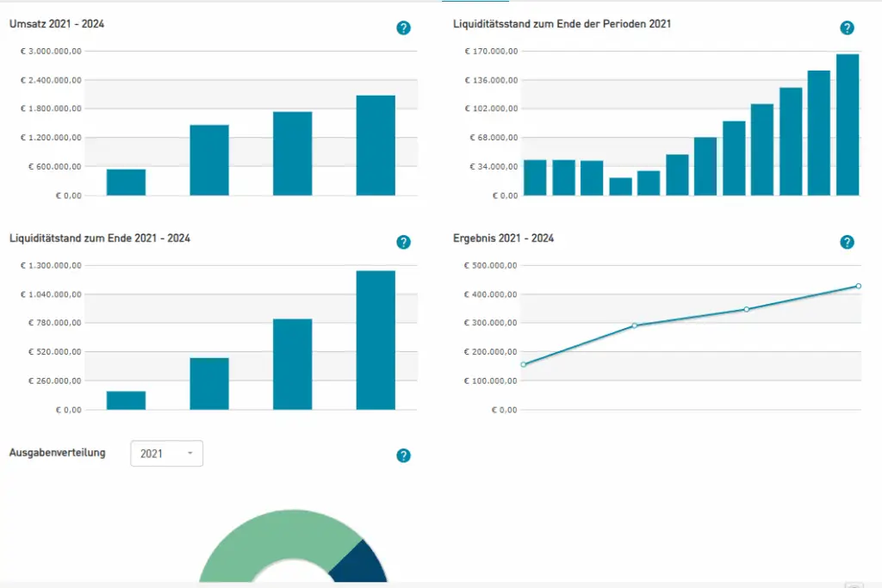The height and width of the screenshot is (588, 882).
Task: Click help icon for Liquiditätsstand Perioden 2021
Action: tap(847, 28)
